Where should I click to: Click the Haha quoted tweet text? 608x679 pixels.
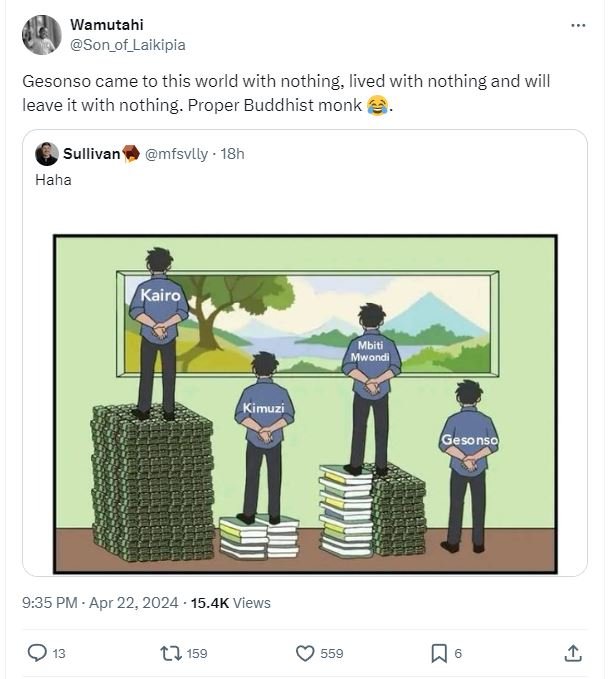(53, 180)
